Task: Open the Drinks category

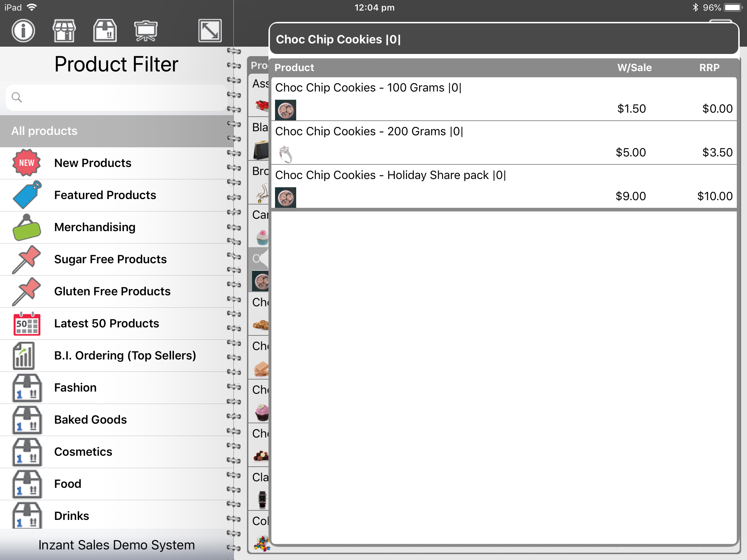Action: click(71, 516)
